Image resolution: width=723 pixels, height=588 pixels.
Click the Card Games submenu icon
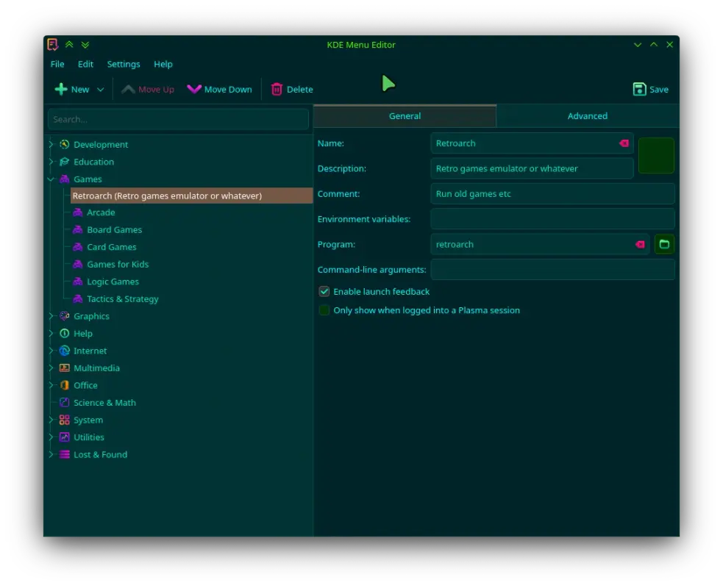click(x=78, y=247)
